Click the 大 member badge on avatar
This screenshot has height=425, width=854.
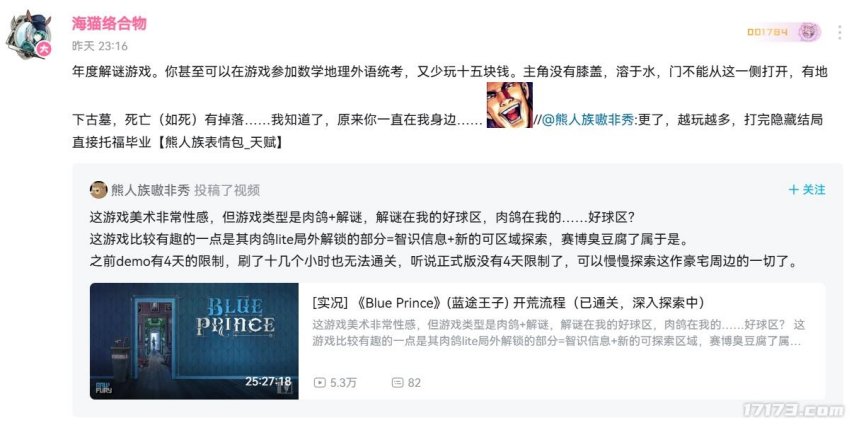[44, 50]
